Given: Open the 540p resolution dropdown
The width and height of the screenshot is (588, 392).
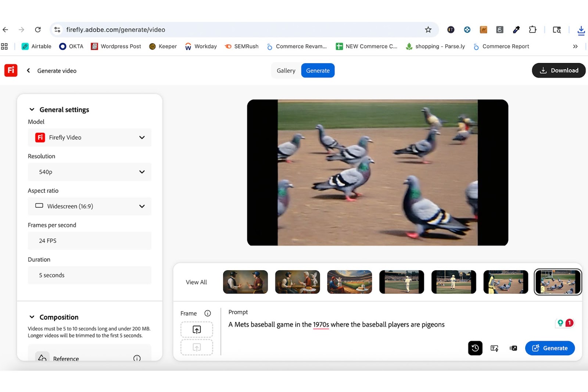Looking at the screenshot, I should click(90, 172).
